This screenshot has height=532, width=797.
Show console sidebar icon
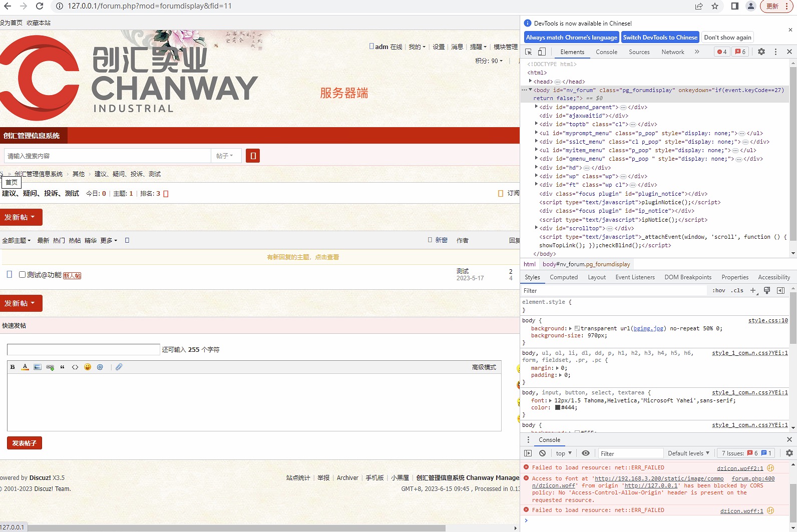[x=528, y=453]
